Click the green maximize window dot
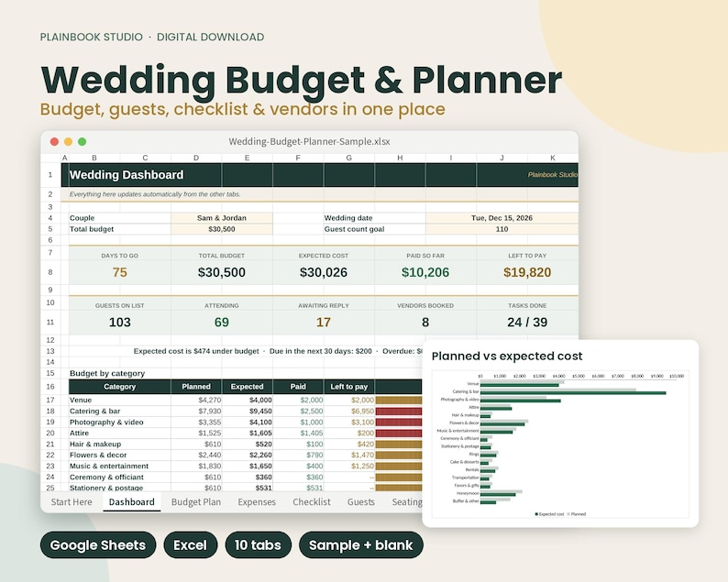The width and height of the screenshot is (728, 582). (x=83, y=141)
